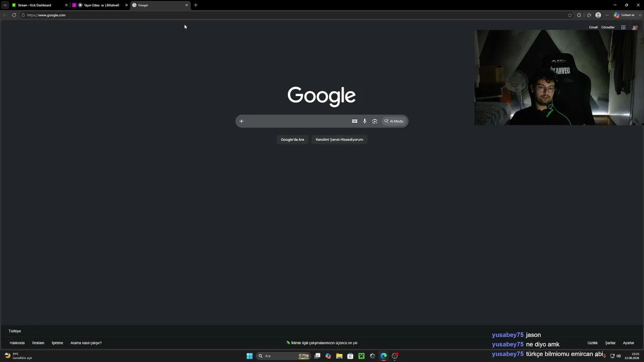Expand the arrow next to Sohbet et
Image resolution: width=644 pixels, height=362 pixels.
point(639,15)
